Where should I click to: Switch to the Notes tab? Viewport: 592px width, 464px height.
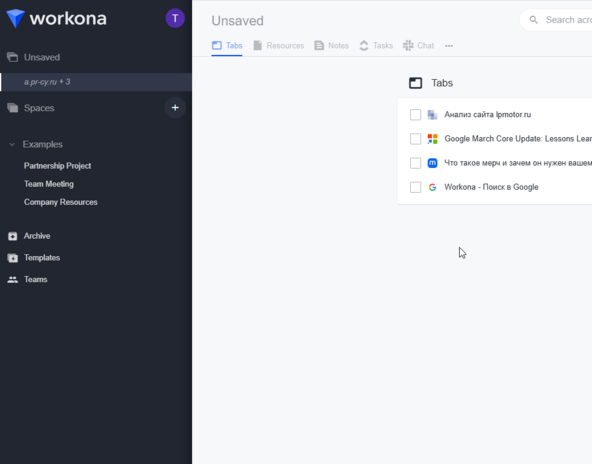pyautogui.click(x=331, y=46)
